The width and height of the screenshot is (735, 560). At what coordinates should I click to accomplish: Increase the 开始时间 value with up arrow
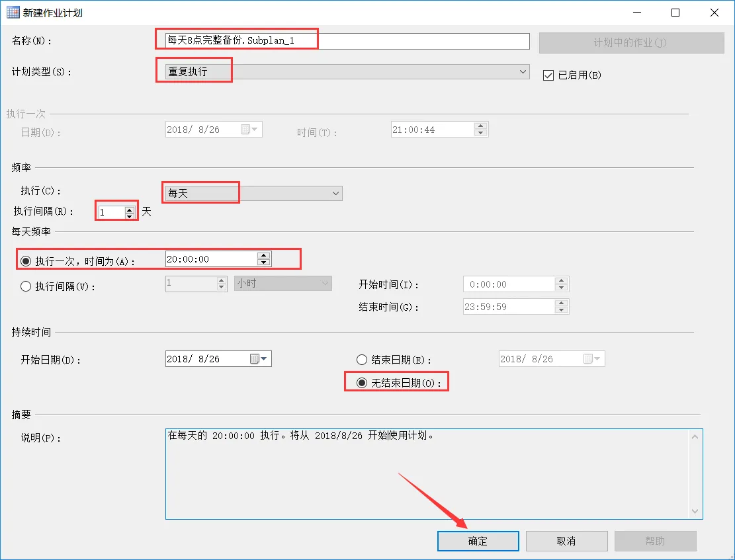point(561,281)
